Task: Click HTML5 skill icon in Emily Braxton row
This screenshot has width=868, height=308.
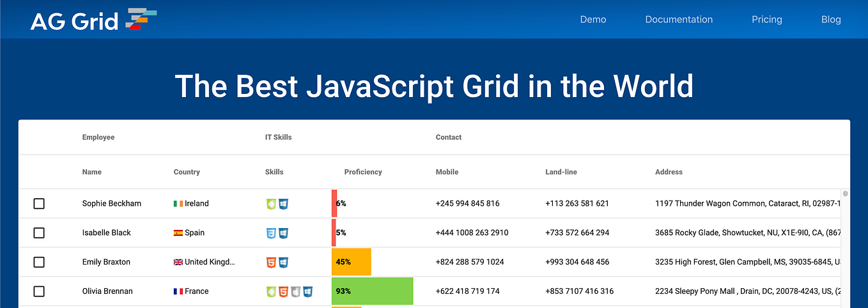Action: (x=271, y=262)
